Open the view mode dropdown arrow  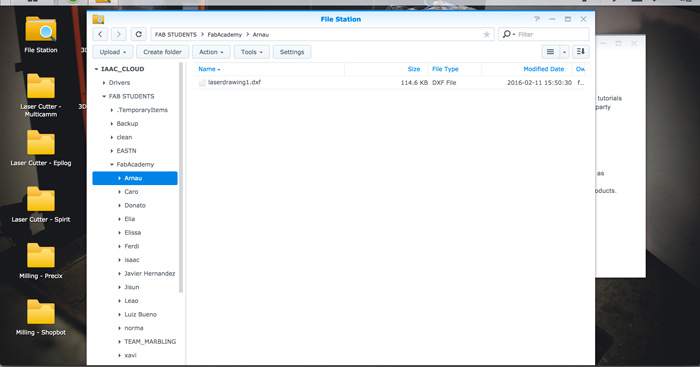click(564, 52)
